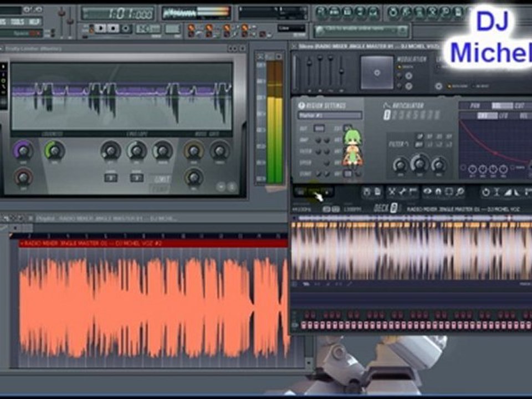Image resolution: width=532 pixels, height=399 pixels.
Task: Turn the upper modulation X knob in Slicex
Action: [408, 75]
